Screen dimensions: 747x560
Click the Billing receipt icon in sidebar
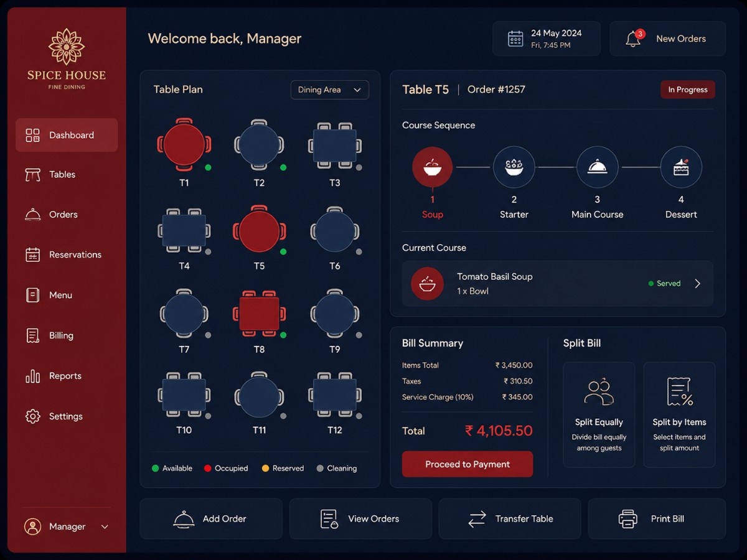pyautogui.click(x=32, y=335)
